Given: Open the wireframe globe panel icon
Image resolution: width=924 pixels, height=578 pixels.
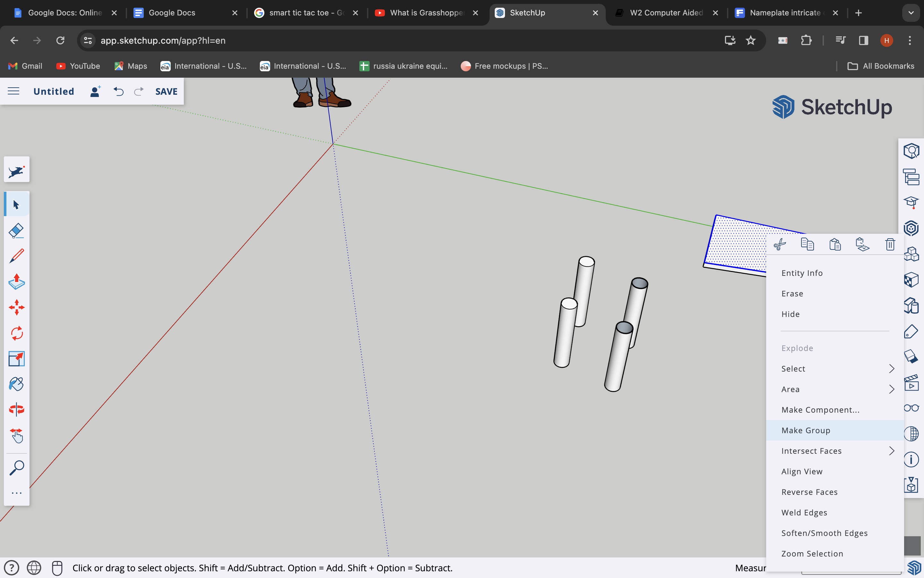Looking at the screenshot, I should pos(911,434).
